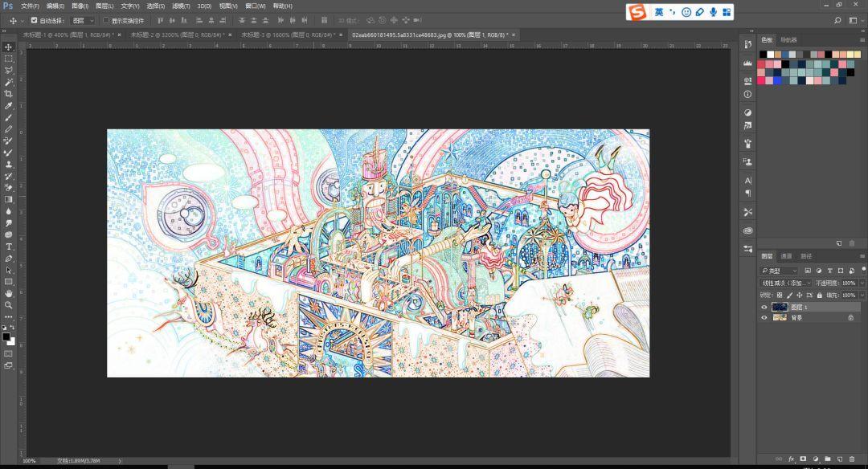Toggle the Auto-Select checkbox (自动选择)
868x469 pixels.
pos(34,20)
